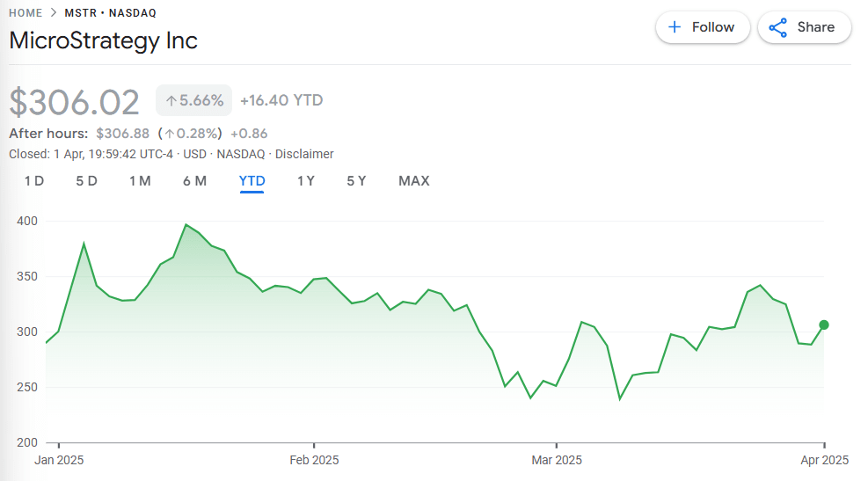Select the MAX range tab
Screen dimensions: 868x481
[414, 181]
